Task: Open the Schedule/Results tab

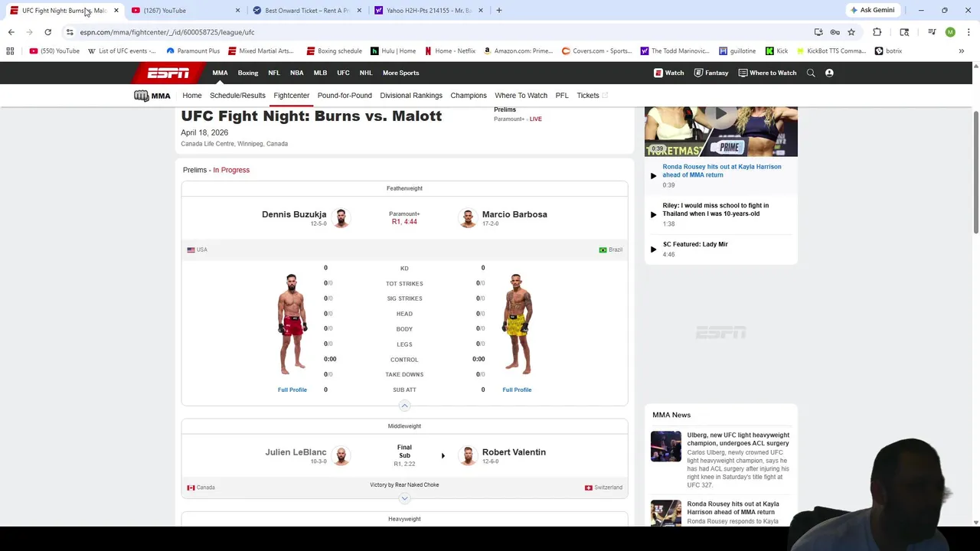Action: click(x=237, y=96)
